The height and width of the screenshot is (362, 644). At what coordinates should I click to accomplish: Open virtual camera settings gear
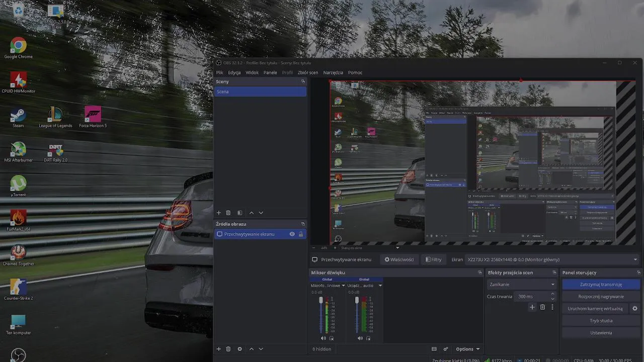coord(635,309)
